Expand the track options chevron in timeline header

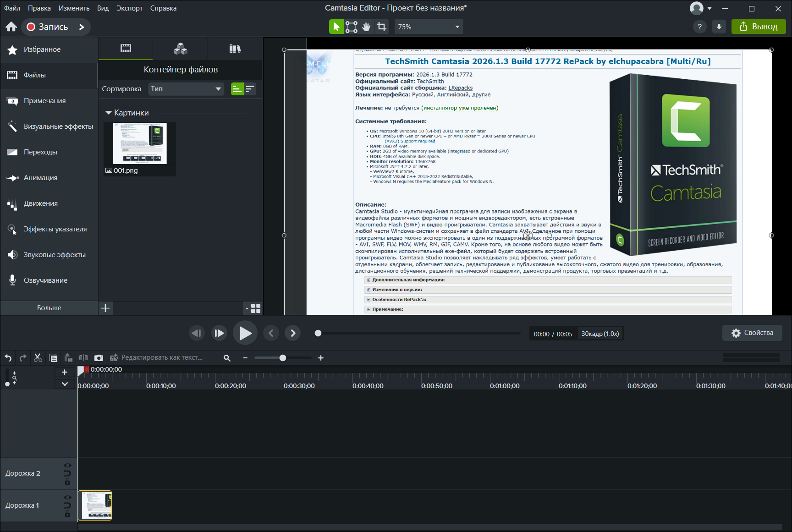coord(65,384)
